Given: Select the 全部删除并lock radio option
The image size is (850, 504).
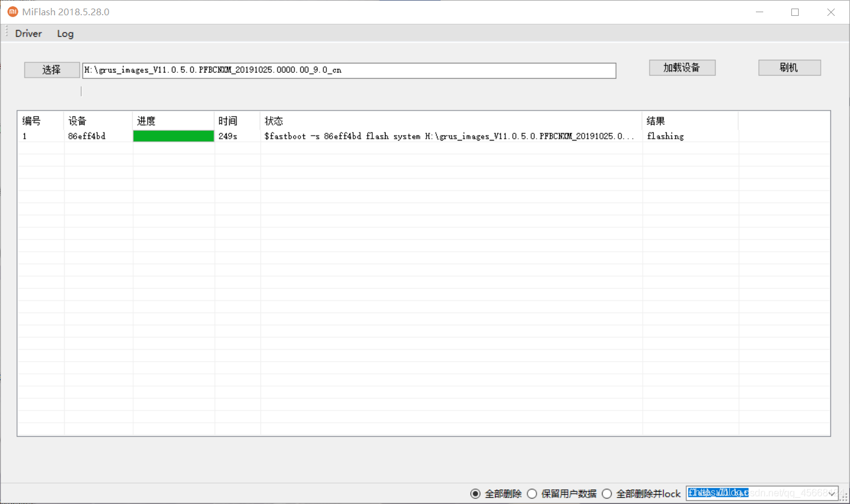Looking at the screenshot, I should (642, 494).
